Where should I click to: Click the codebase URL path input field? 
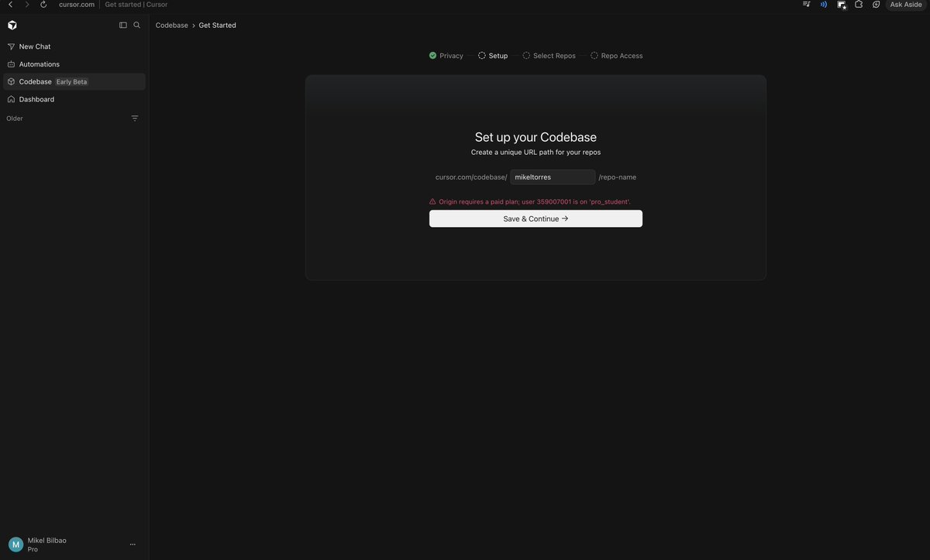pos(553,177)
